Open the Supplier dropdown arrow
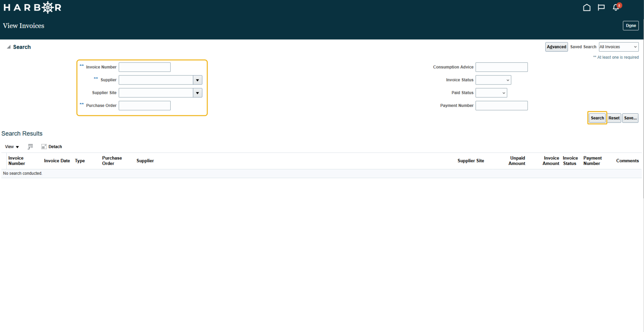 coord(198,80)
